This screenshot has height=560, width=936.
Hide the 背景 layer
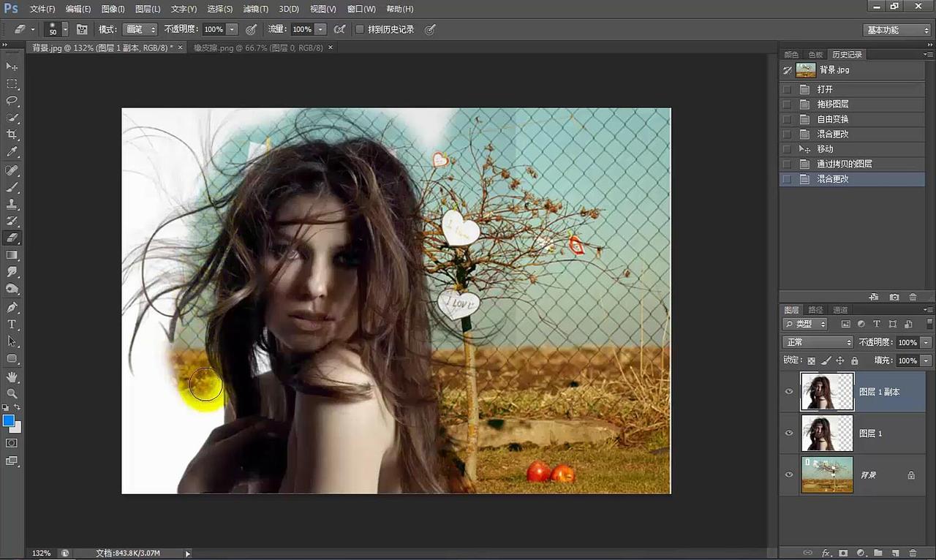[789, 474]
